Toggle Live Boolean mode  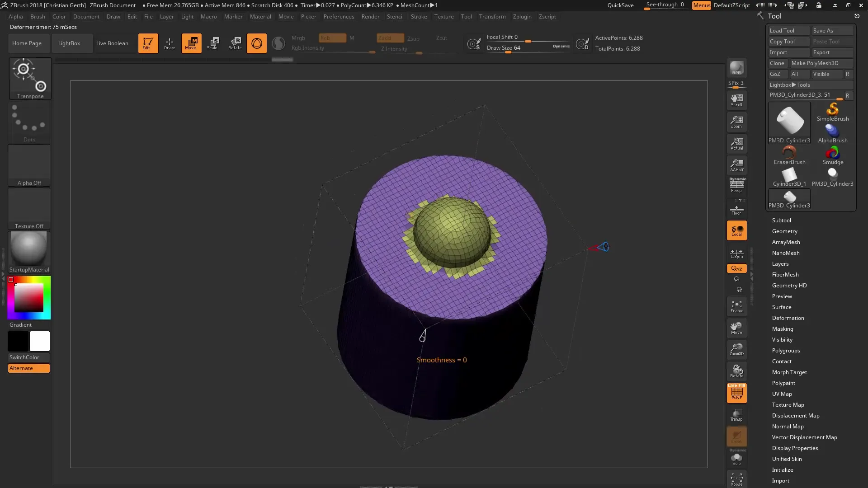pos(112,43)
